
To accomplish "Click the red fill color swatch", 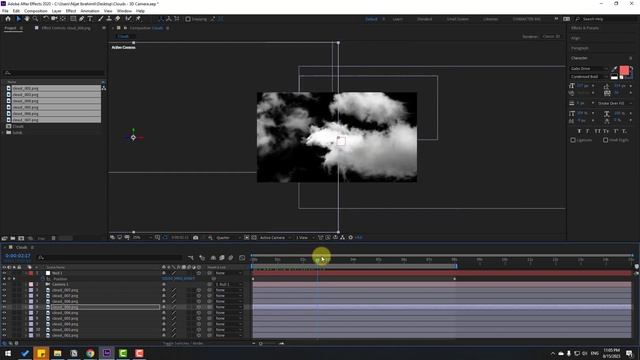I will 624,71.
